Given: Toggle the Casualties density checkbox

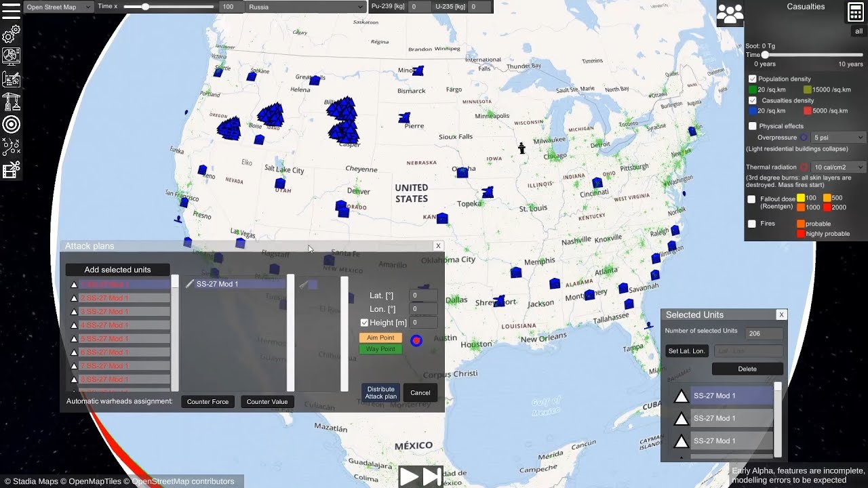Looking at the screenshot, I should pyautogui.click(x=752, y=100).
